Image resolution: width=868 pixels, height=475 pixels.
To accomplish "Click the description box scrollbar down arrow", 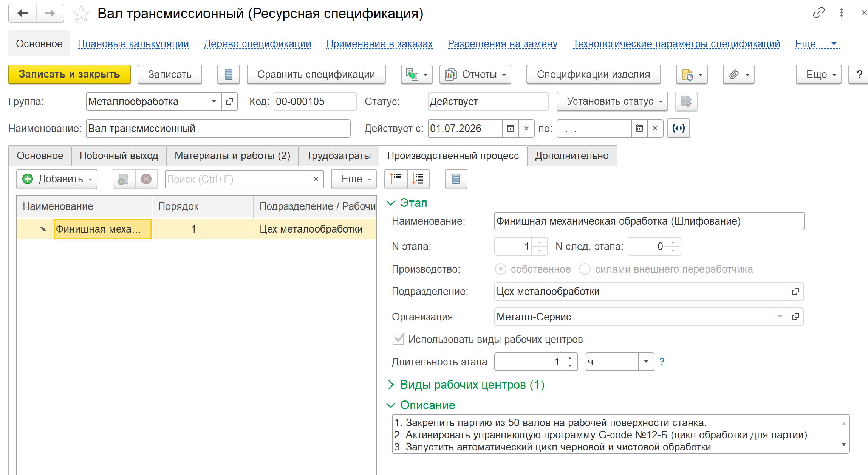I will click(x=843, y=445).
